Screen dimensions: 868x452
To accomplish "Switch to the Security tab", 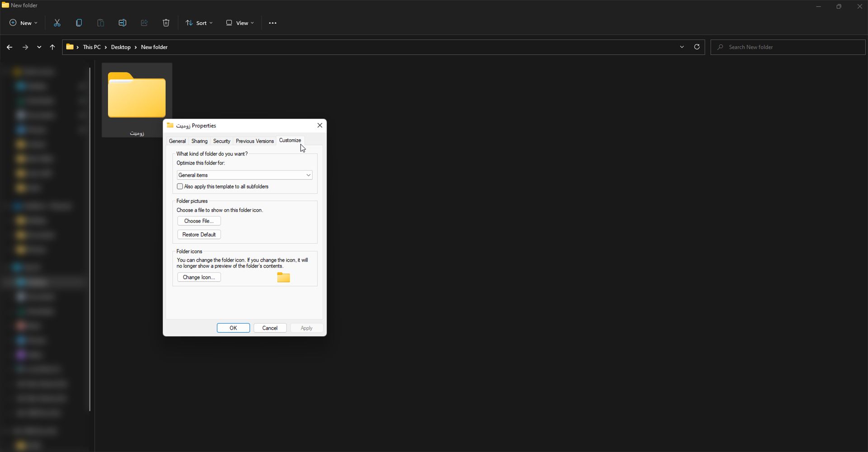I will (222, 141).
